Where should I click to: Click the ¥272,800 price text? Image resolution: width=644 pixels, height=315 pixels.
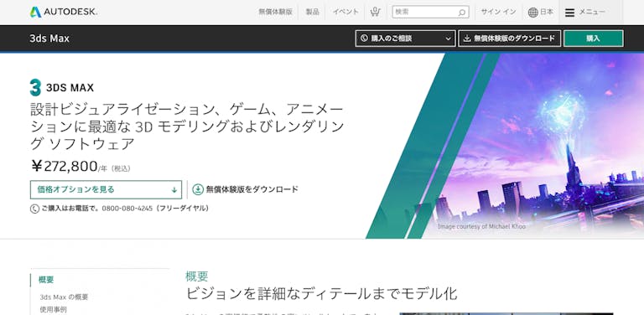click(64, 166)
